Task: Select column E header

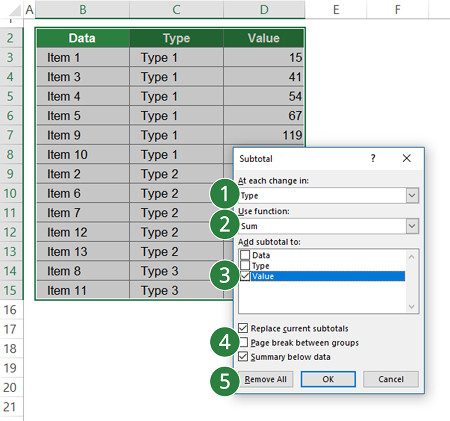Action: [336, 10]
